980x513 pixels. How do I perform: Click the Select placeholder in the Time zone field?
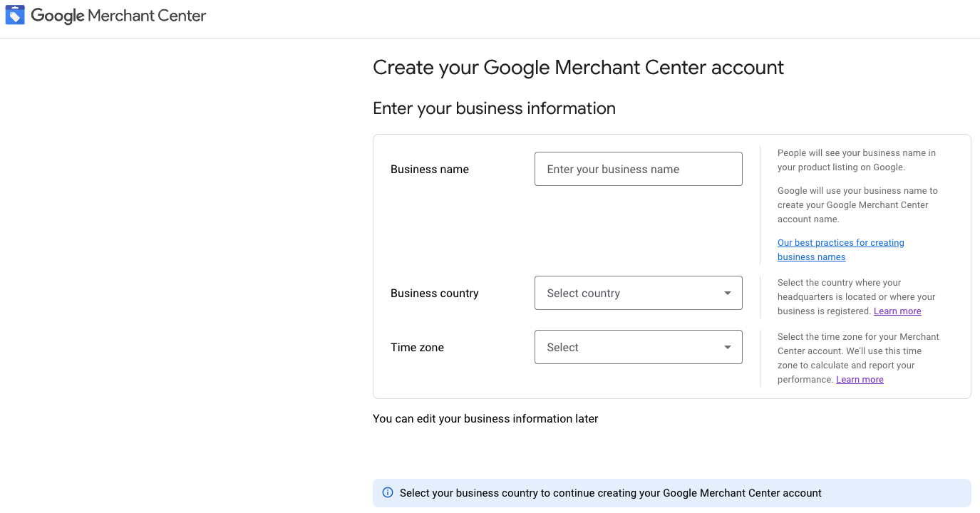tap(563, 347)
